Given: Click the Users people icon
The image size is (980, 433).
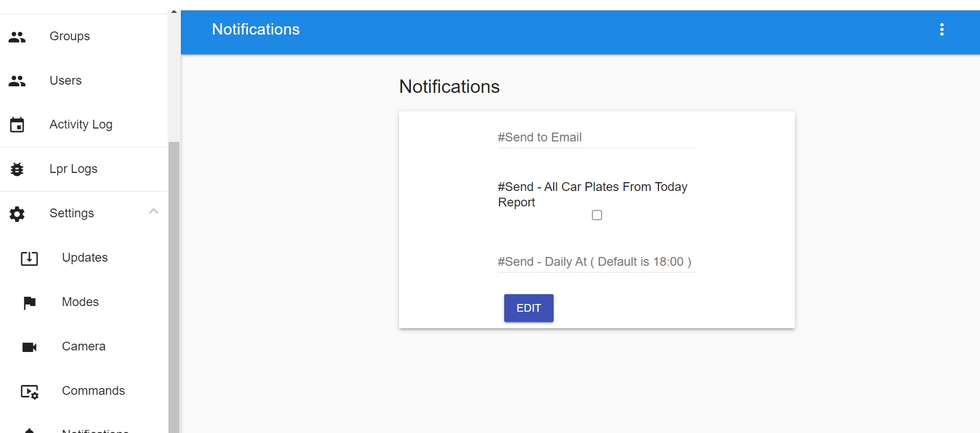Looking at the screenshot, I should pos(17,81).
